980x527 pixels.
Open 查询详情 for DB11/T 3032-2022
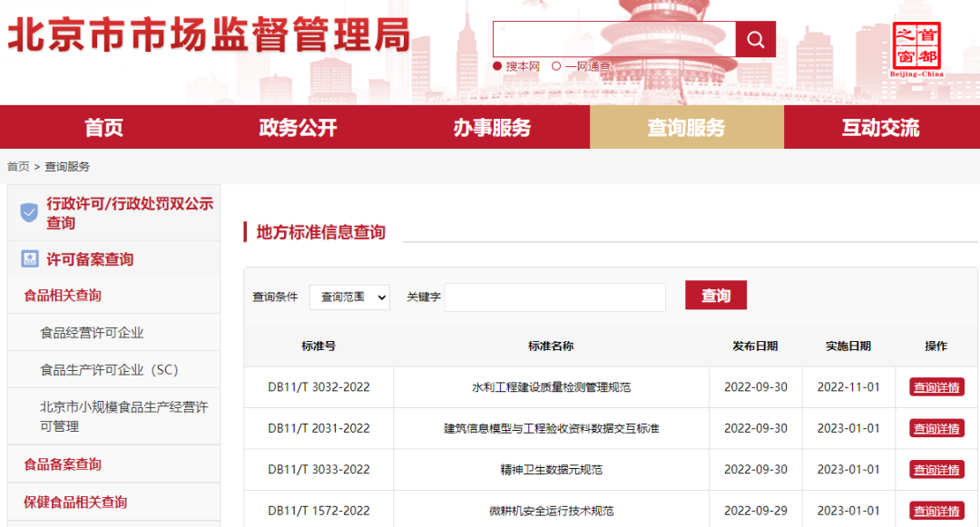pyautogui.click(x=936, y=386)
